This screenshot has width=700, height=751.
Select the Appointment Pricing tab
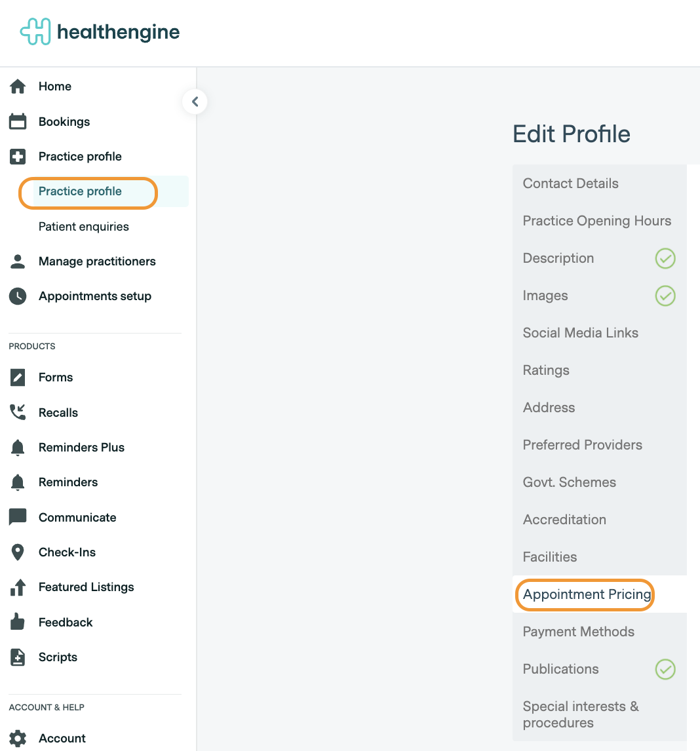587,594
